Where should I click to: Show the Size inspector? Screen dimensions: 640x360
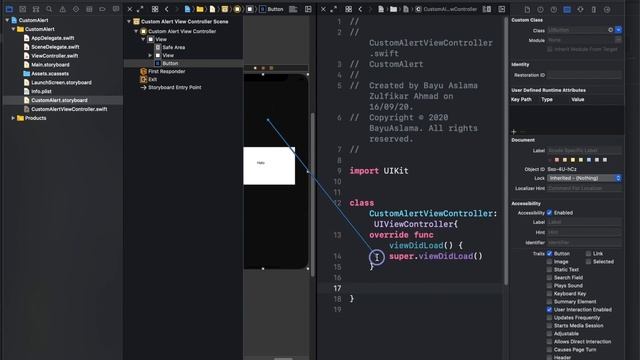point(594,9)
